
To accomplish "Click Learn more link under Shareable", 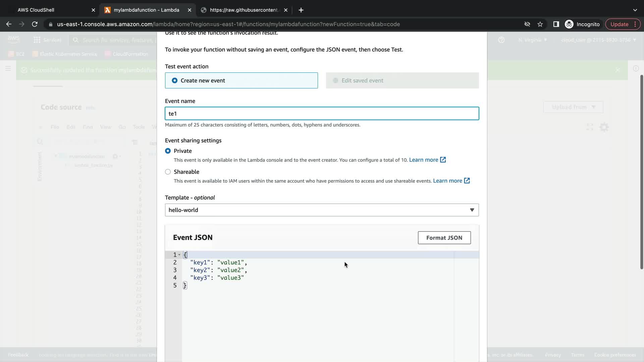I will click(x=447, y=181).
